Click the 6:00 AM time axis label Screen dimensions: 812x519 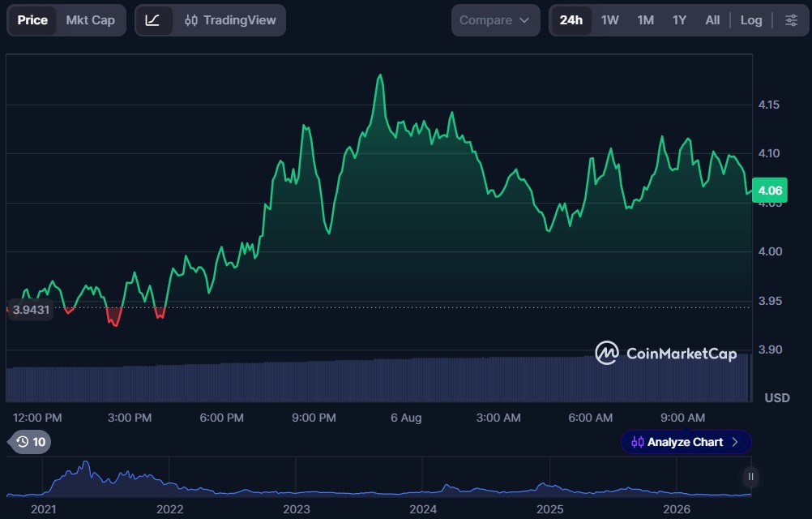click(x=590, y=418)
